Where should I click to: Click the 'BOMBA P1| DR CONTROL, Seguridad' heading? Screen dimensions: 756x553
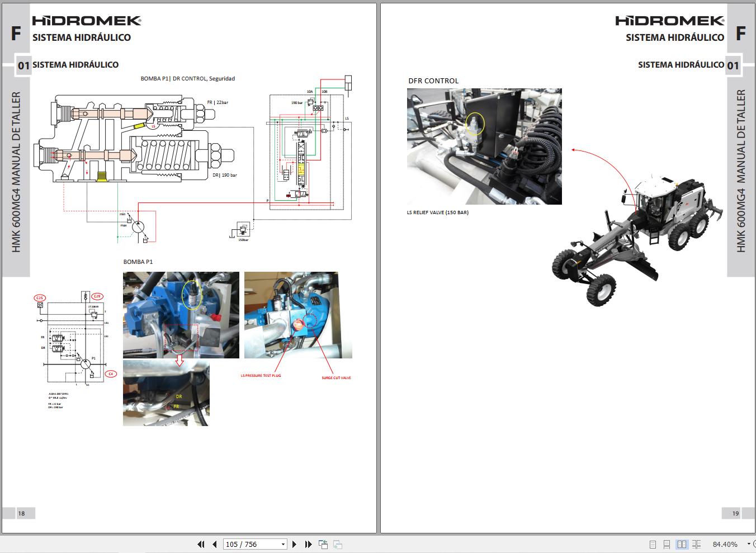(187, 79)
